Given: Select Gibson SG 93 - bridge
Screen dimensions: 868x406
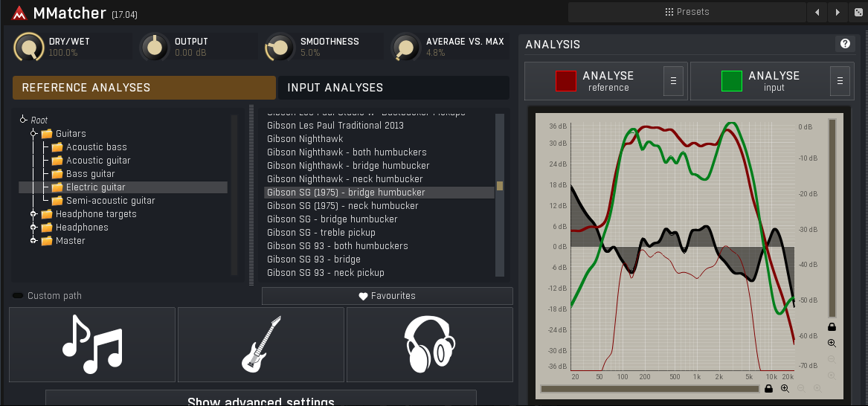Looking at the screenshot, I should coord(379,259).
